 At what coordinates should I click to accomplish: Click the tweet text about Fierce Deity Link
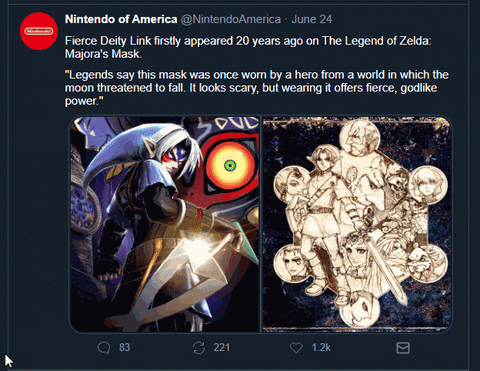(x=248, y=47)
